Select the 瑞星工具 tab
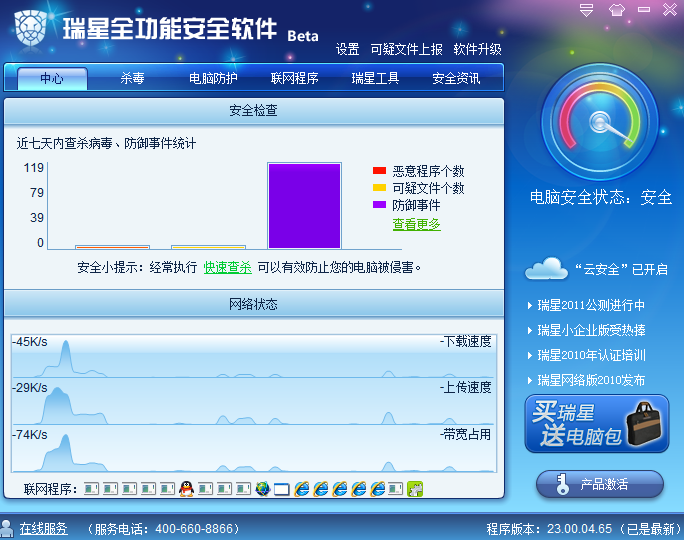This screenshot has width=684, height=540. [375, 79]
